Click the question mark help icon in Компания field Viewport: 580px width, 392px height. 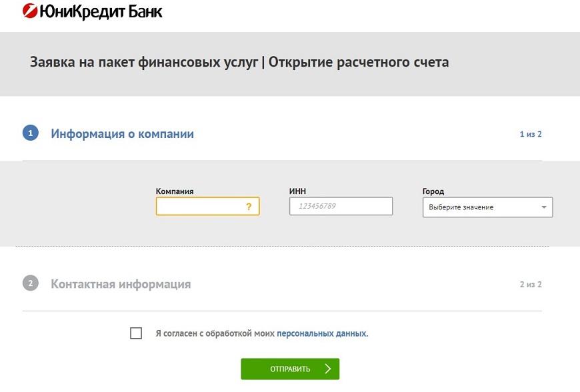click(249, 207)
